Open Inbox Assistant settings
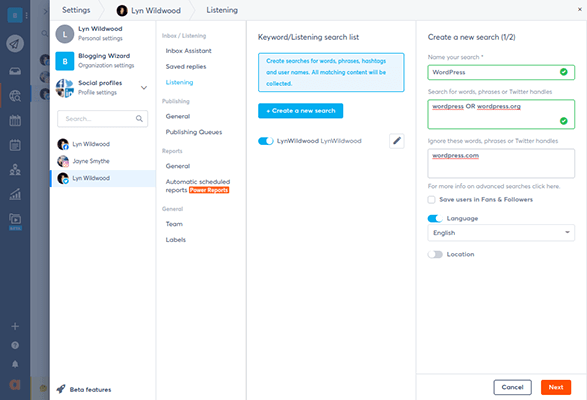Viewport: 587px width, 400px height. (x=189, y=51)
